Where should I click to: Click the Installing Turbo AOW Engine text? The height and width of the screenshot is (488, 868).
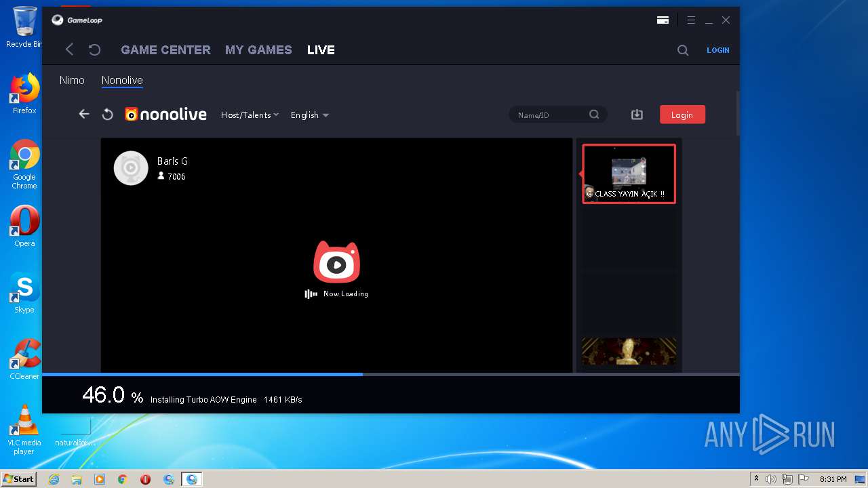point(203,400)
